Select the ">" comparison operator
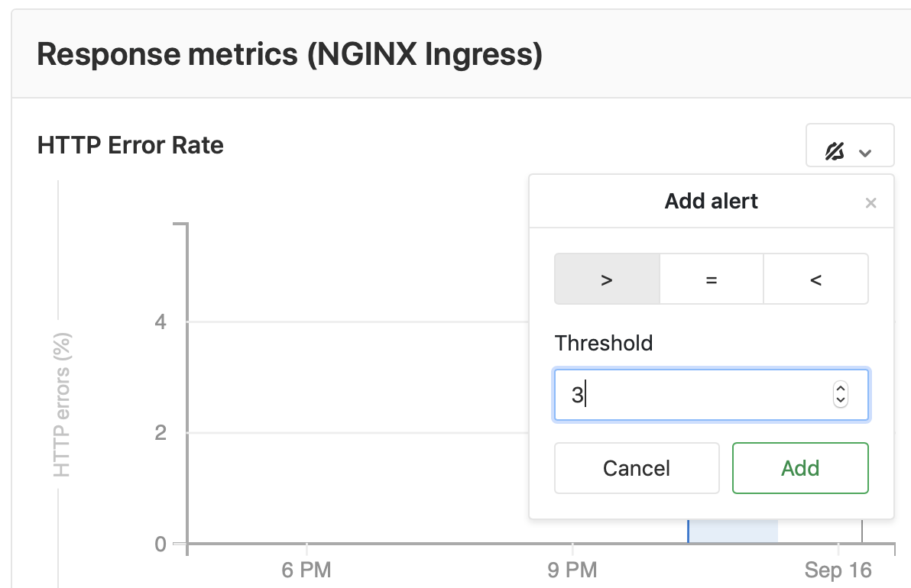This screenshot has width=911, height=588. [606, 279]
